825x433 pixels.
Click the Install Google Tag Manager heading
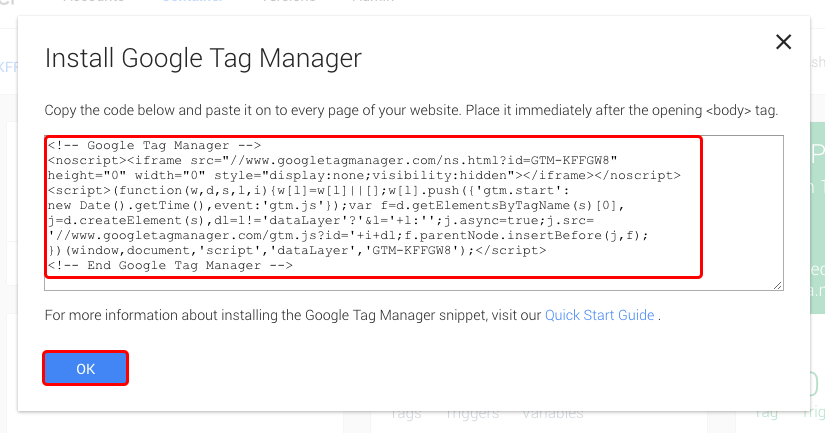click(x=203, y=58)
